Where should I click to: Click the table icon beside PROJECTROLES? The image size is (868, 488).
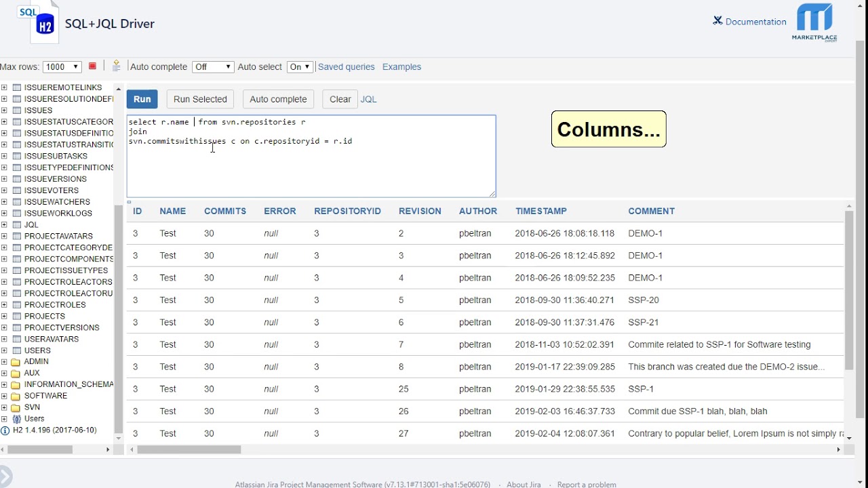click(x=17, y=304)
